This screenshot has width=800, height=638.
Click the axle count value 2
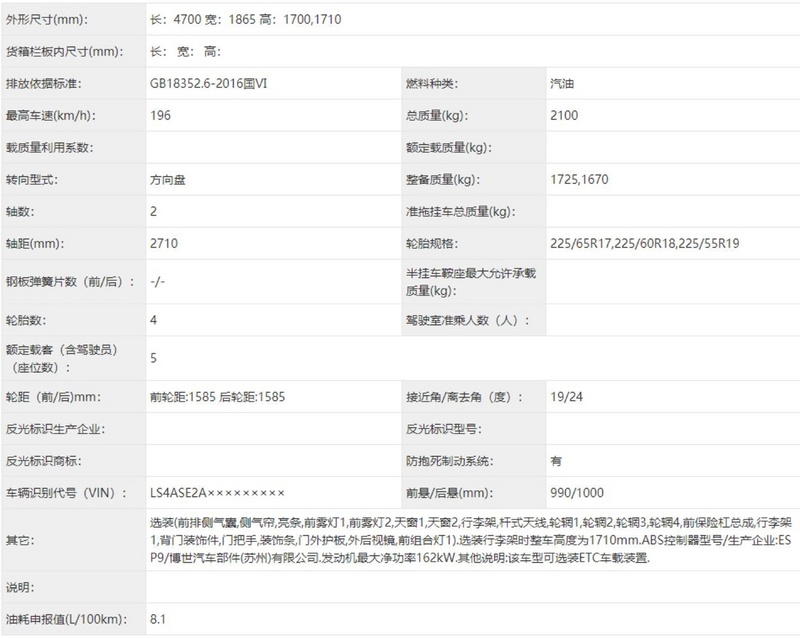click(153, 211)
